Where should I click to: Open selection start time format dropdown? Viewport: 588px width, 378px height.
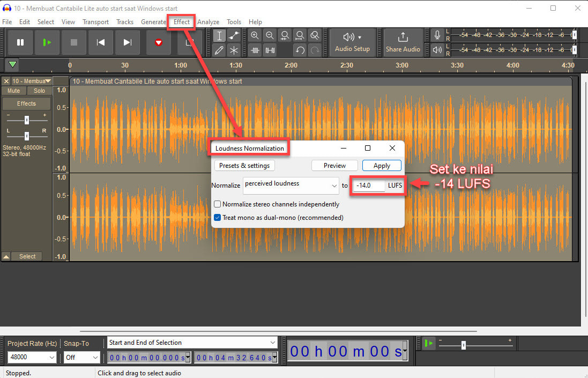[x=188, y=358]
